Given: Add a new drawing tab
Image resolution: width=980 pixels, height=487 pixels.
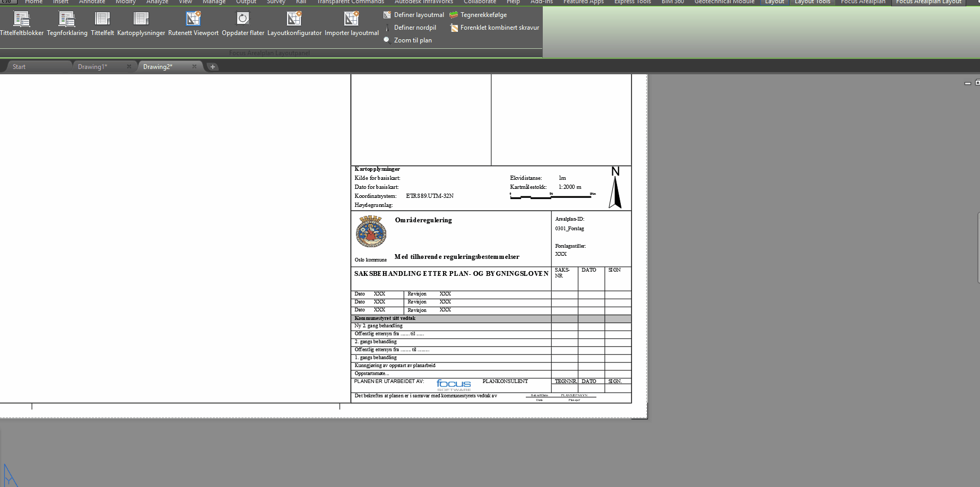Looking at the screenshot, I should tap(213, 67).
